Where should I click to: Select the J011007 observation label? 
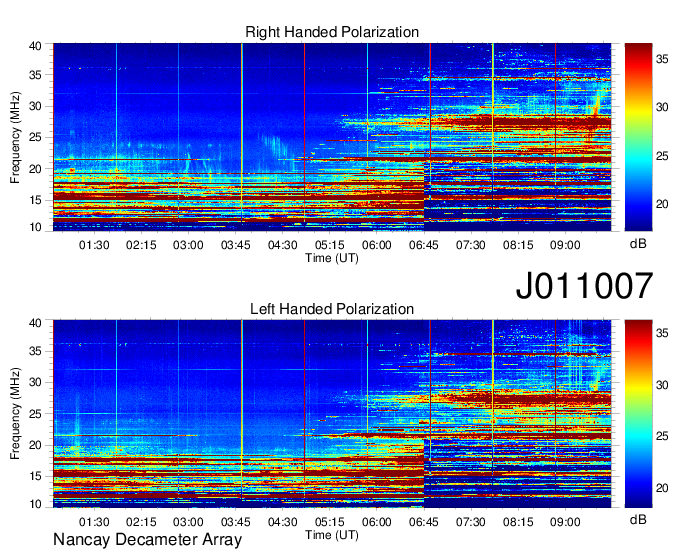[x=584, y=286]
